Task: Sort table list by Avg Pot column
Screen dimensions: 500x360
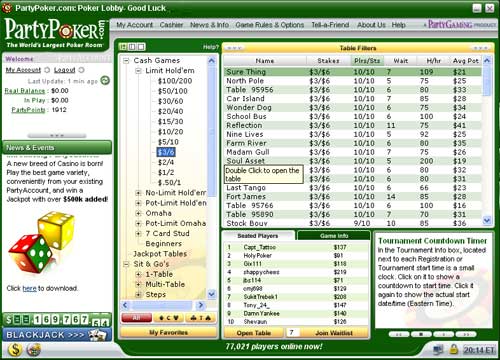Action: point(466,61)
